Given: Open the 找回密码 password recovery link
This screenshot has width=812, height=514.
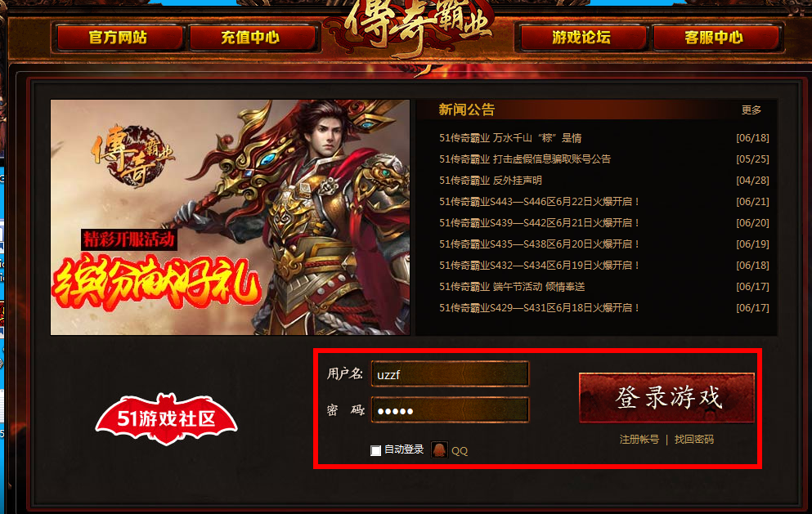Looking at the screenshot, I should pyautogui.click(x=694, y=440).
